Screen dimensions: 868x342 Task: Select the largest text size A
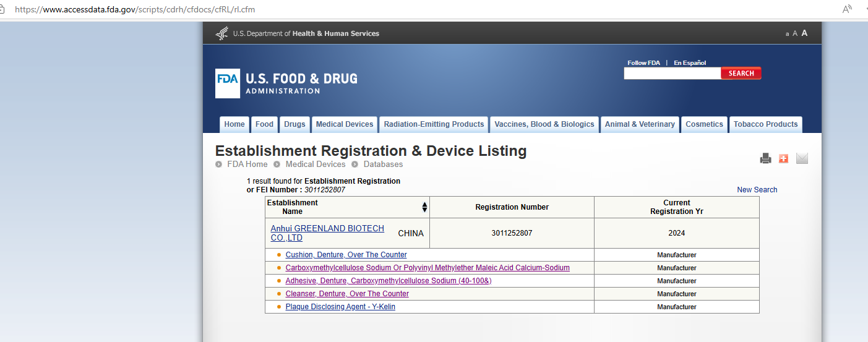coord(804,33)
